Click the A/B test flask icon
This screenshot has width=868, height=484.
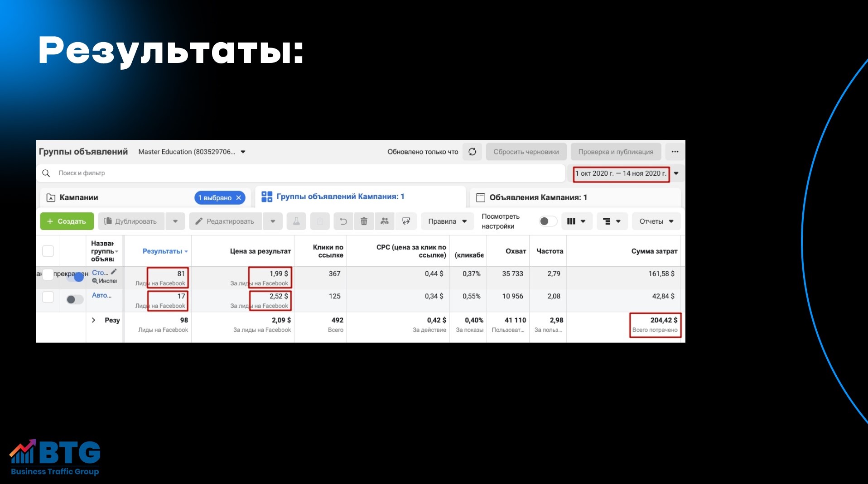pos(296,221)
